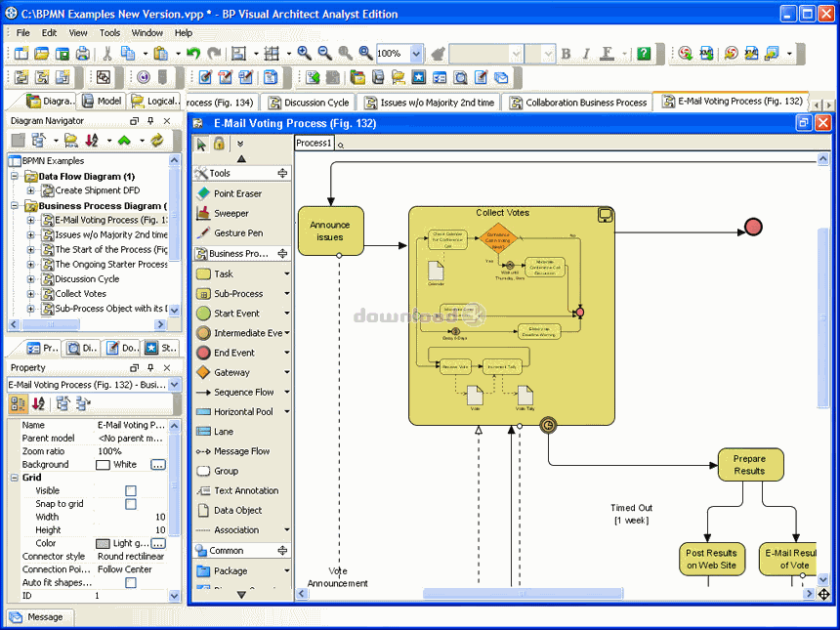Click the Print toolbar icon
The width and height of the screenshot is (840, 630).
pos(82,53)
